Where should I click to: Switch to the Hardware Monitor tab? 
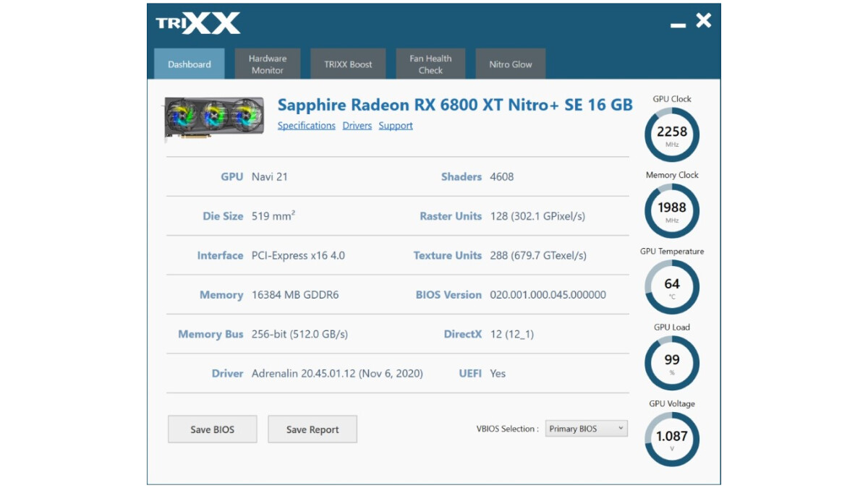click(x=267, y=64)
